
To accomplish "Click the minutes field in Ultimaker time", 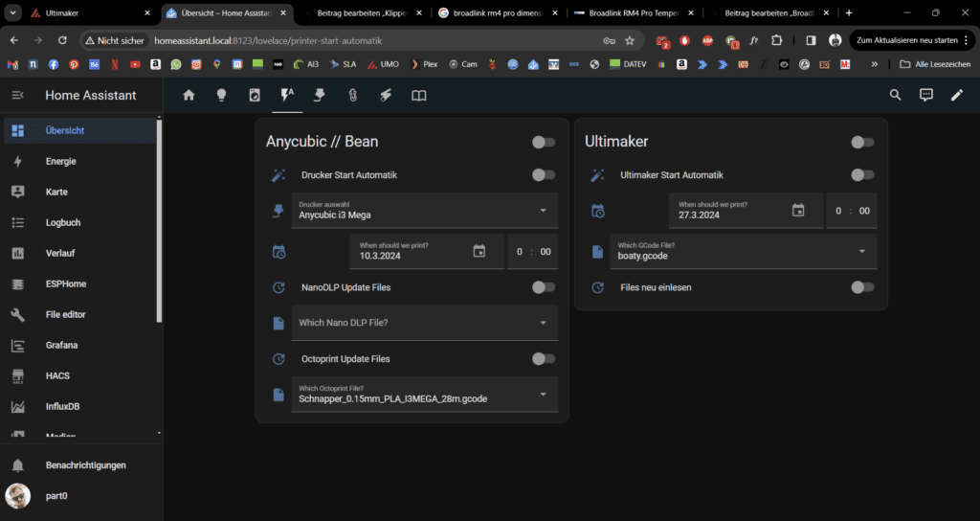I will pos(864,211).
